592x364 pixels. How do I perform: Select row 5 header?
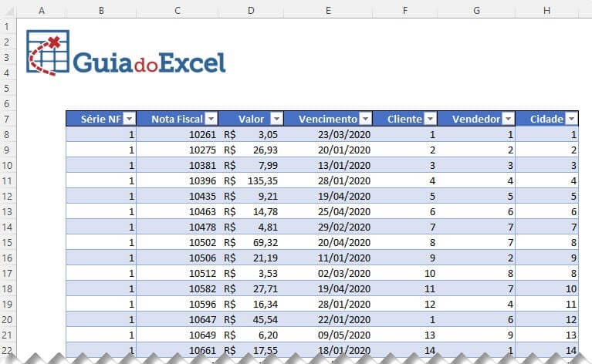[8, 88]
